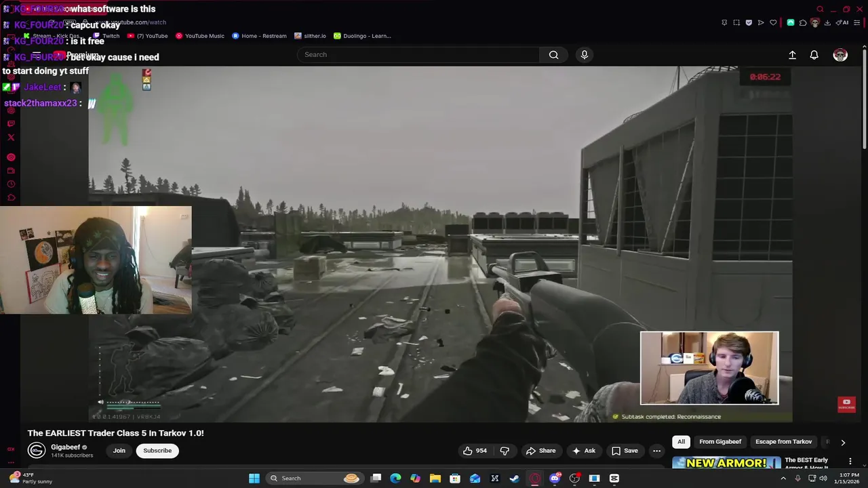The height and width of the screenshot is (488, 868).
Task: Click the browser pinboard pin icon
Action: pyautogui.click(x=724, y=22)
